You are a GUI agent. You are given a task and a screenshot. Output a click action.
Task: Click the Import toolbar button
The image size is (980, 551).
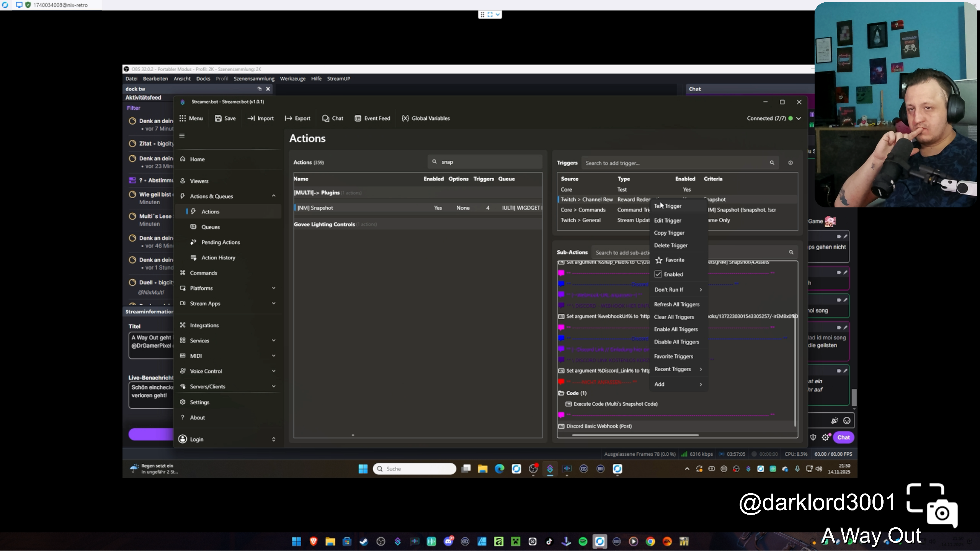260,118
